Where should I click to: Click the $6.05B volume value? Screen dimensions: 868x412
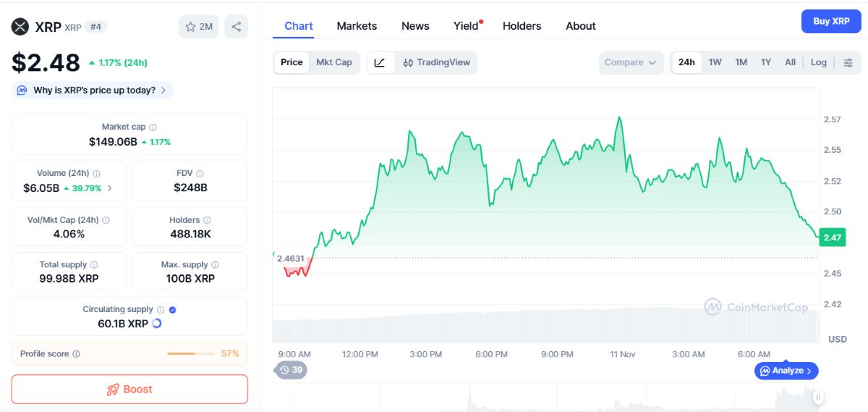[x=41, y=188]
